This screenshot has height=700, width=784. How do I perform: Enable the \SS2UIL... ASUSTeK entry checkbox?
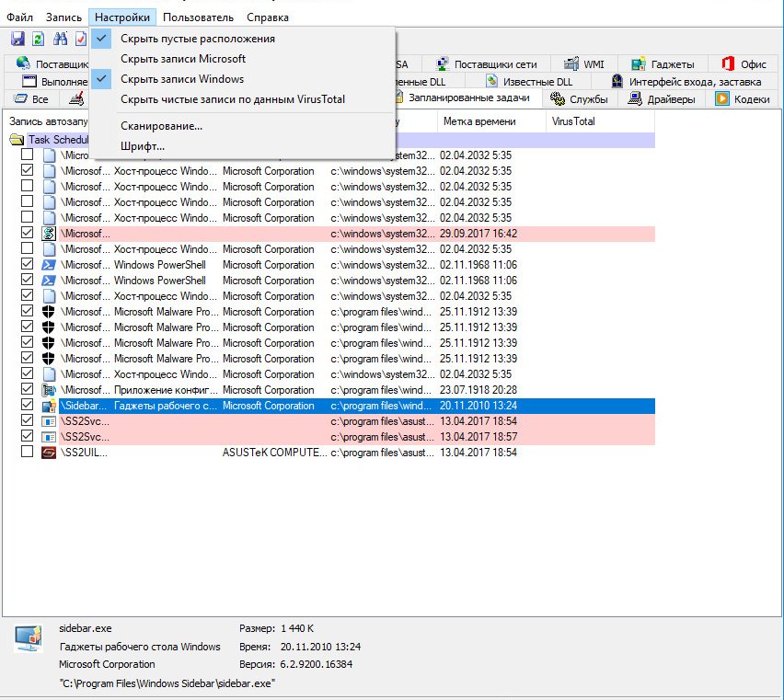tap(27, 452)
